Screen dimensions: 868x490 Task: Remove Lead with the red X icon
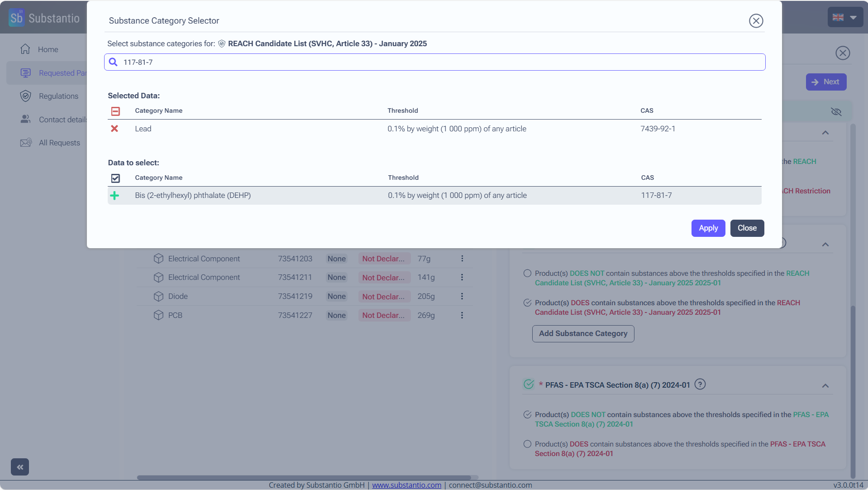(x=114, y=129)
